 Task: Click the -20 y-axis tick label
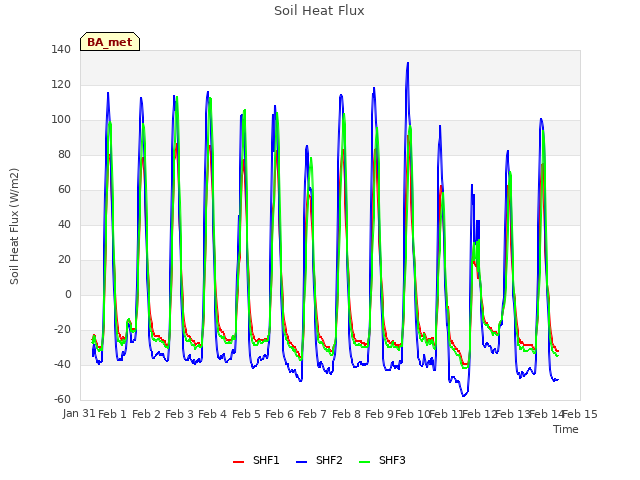62,330
